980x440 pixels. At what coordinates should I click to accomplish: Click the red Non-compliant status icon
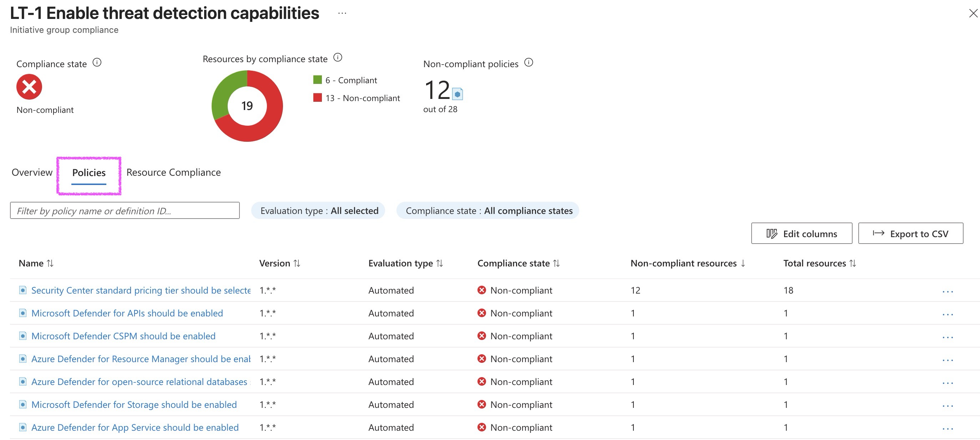29,87
